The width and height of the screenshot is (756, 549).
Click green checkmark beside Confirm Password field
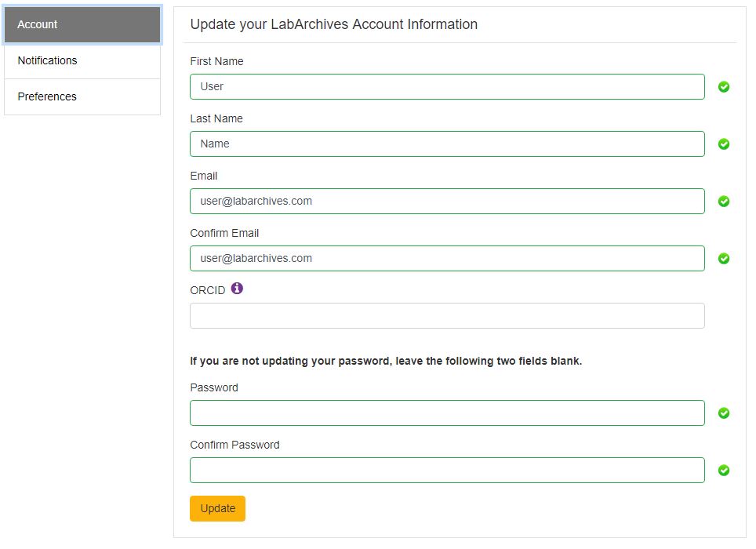point(724,471)
